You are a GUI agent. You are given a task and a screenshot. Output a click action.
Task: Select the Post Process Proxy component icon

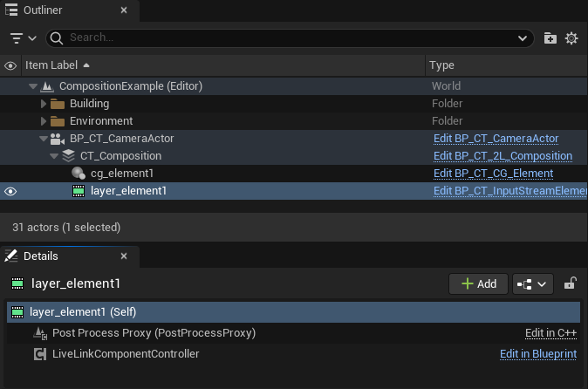[40, 333]
